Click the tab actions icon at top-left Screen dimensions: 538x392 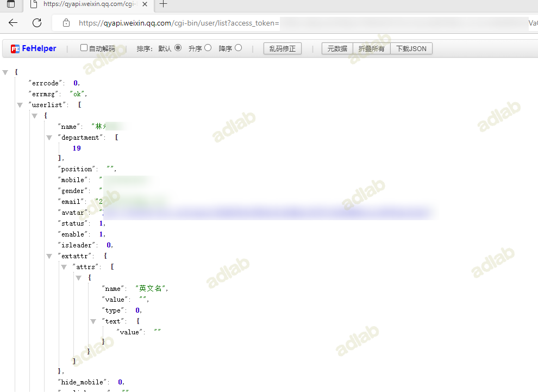[x=11, y=4]
